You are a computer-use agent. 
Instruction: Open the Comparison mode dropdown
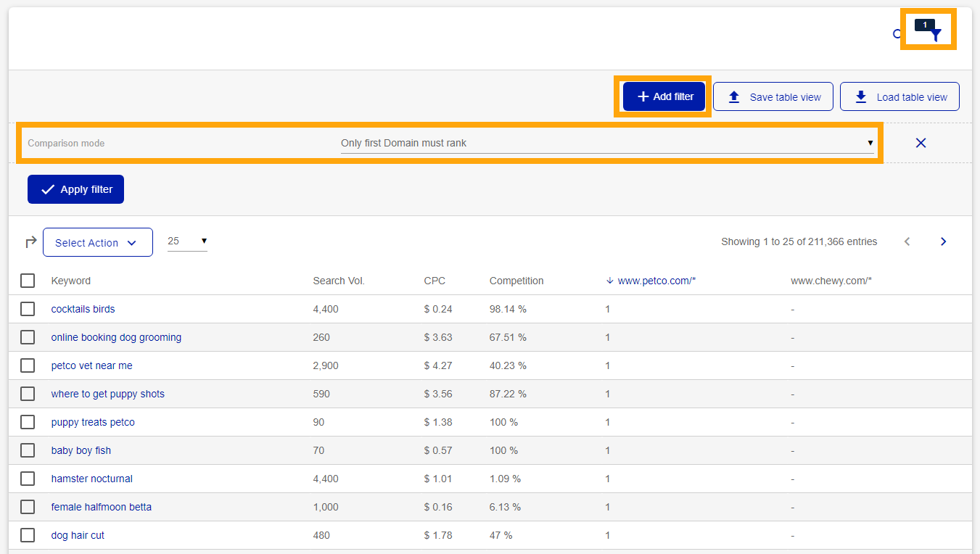coord(607,143)
